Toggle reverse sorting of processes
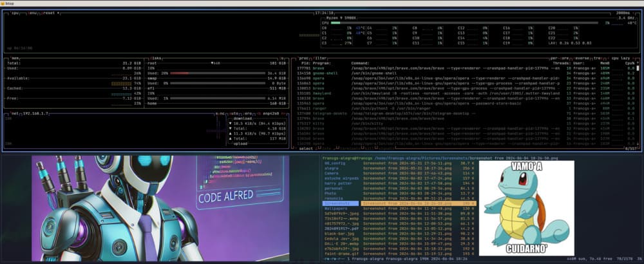Viewport: 644px width, 264px height. coord(581,58)
